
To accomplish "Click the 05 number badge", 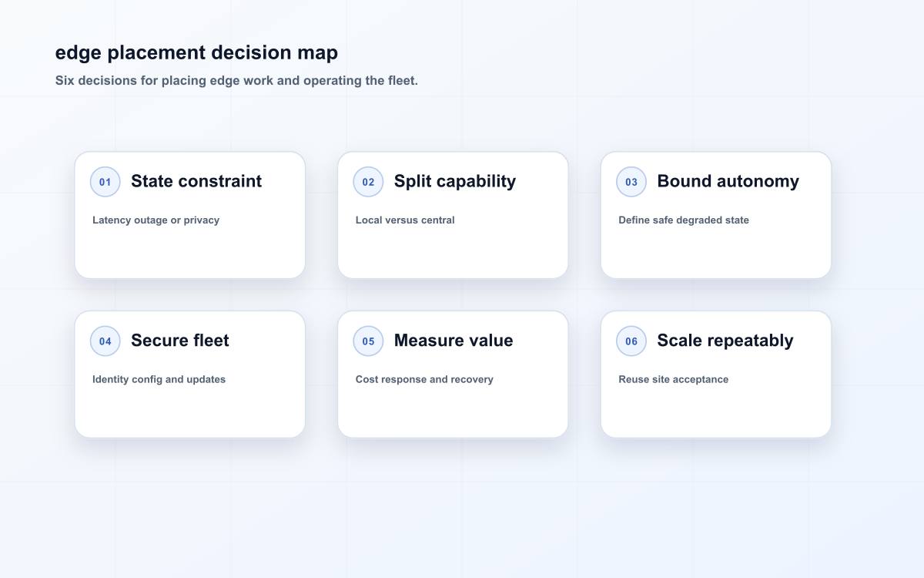I will (x=368, y=341).
